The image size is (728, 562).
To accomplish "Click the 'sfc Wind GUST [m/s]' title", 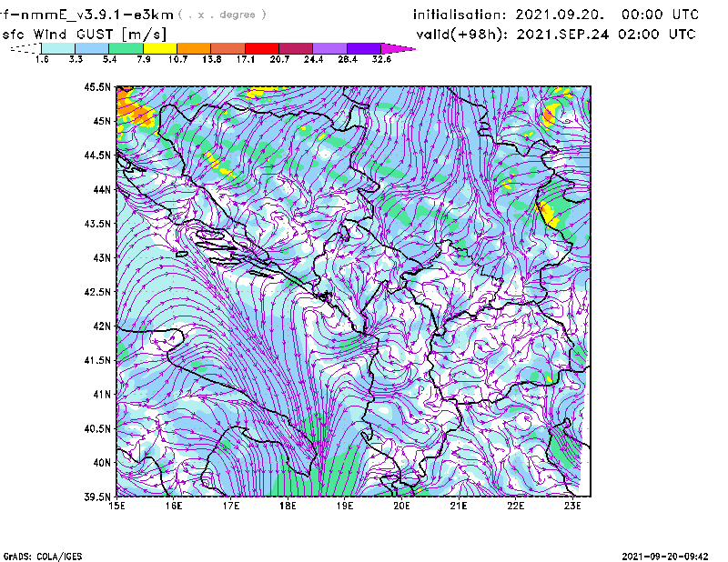I will coord(84,35).
